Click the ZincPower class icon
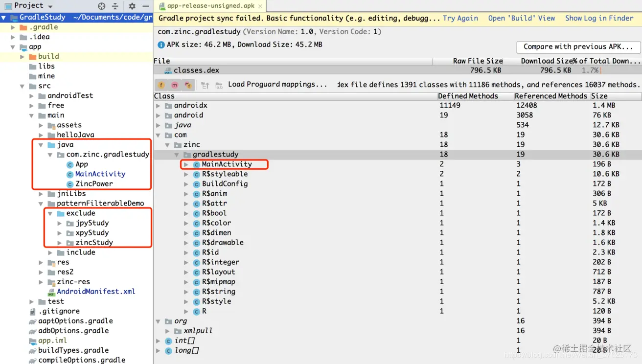The image size is (642, 364). click(x=69, y=184)
